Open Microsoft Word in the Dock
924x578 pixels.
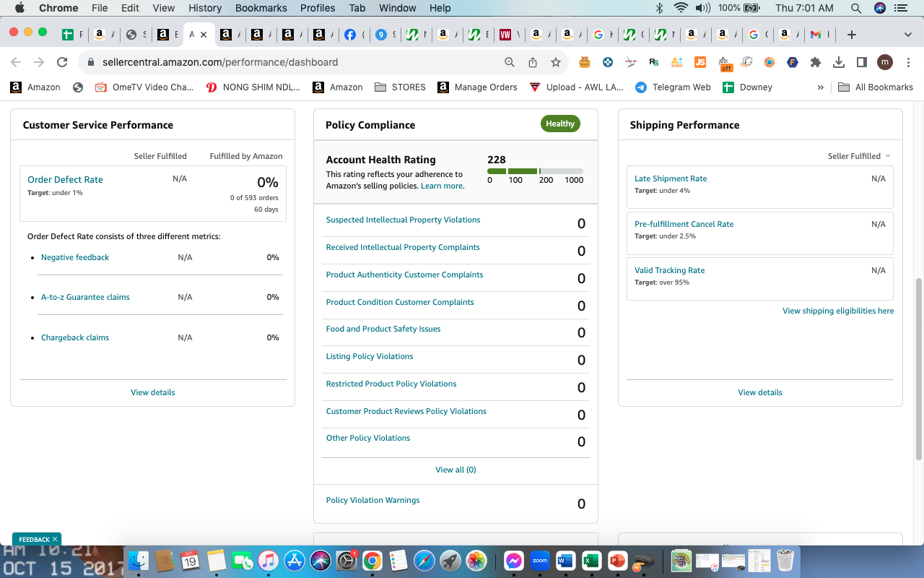(x=565, y=560)
